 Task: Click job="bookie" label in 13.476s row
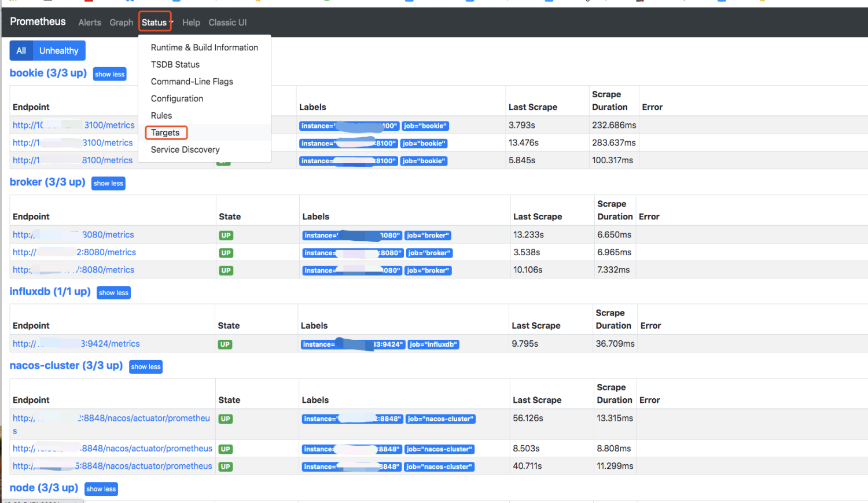(424, 144)
